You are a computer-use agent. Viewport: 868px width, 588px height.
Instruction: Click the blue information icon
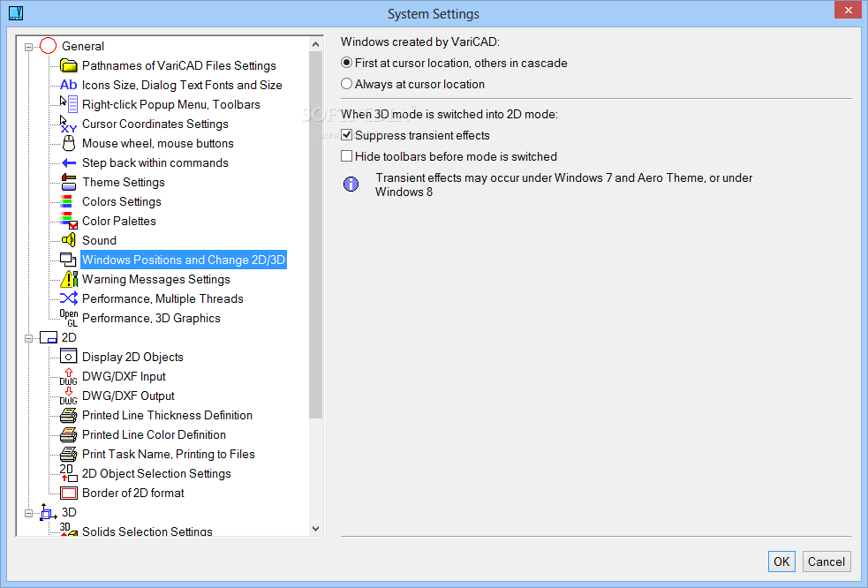point(351,184)
